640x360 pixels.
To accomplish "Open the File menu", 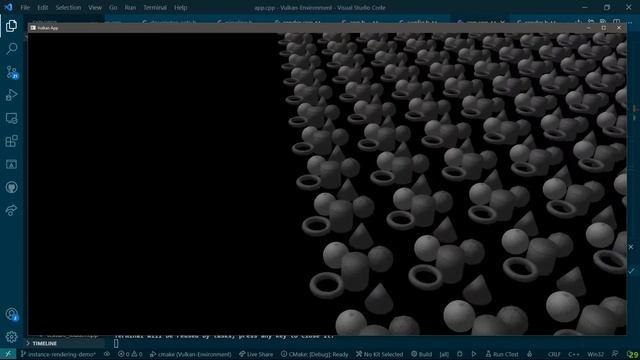I will 25,7.
